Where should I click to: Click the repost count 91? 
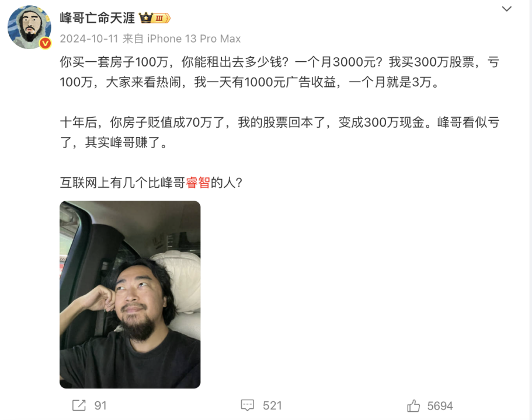click(x=100, y=405)
